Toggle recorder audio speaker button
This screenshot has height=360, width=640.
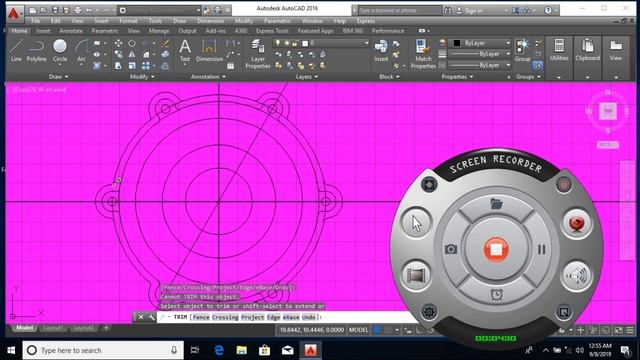[577, 276]
